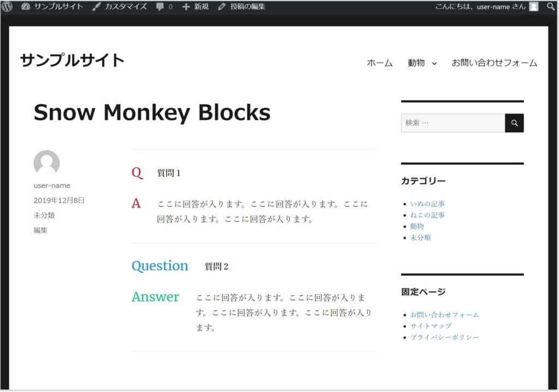559x392 pixels.
Task: Click the サンプルサイト site title
Action: tap(73, 60)
